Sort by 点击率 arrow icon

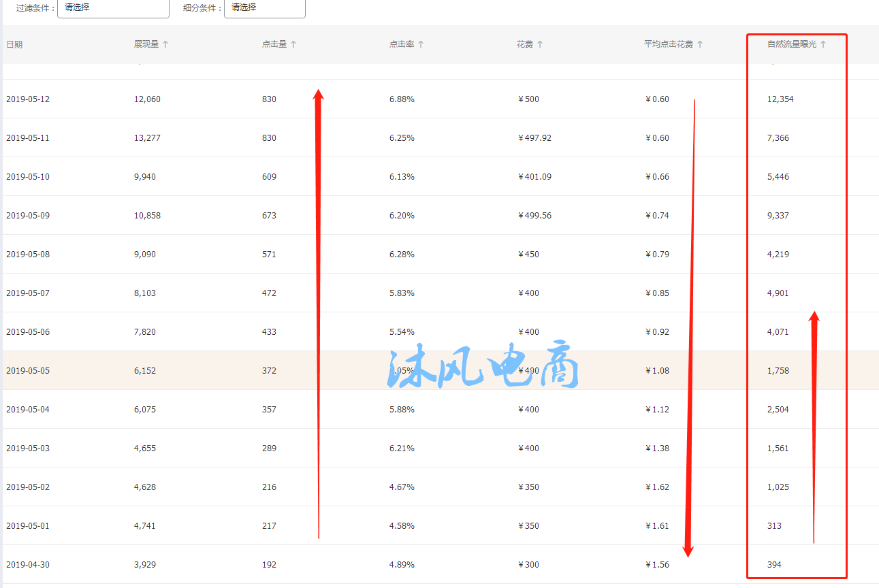[421, 44]
